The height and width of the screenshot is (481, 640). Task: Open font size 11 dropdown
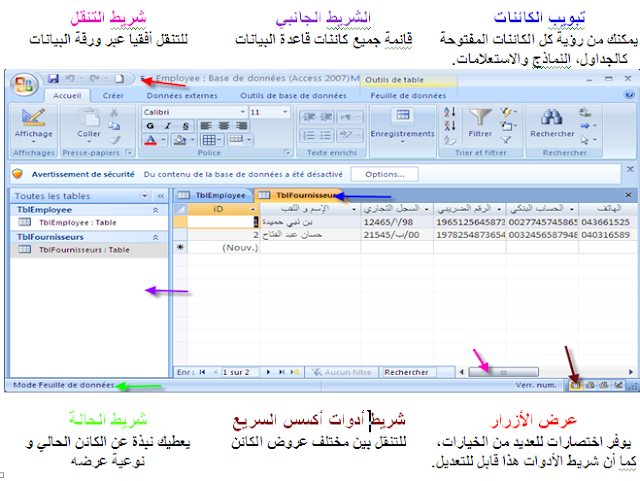[285, 112]
